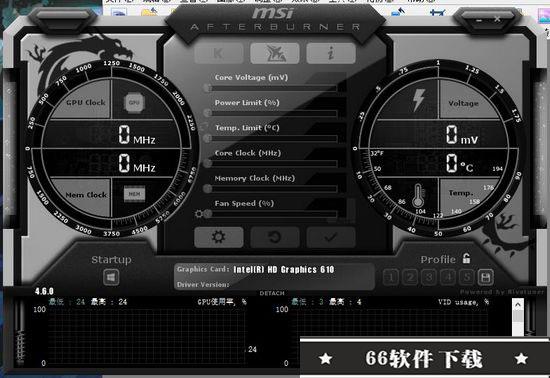550x378 pixels.
Task: Select profile slot 5
Action: click(x=467, y=278)
